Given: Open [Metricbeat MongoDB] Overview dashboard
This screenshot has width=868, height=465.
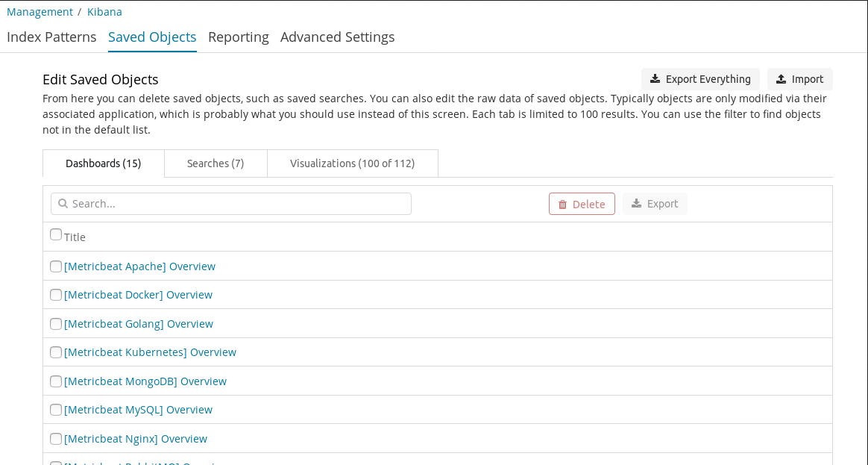Looking at the screenshot, I should click(145, 381).
